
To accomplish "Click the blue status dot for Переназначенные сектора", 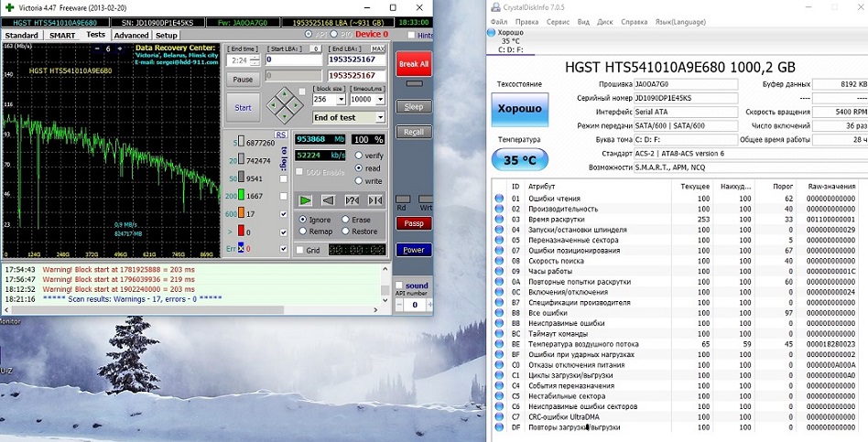I will coord(499,240).
